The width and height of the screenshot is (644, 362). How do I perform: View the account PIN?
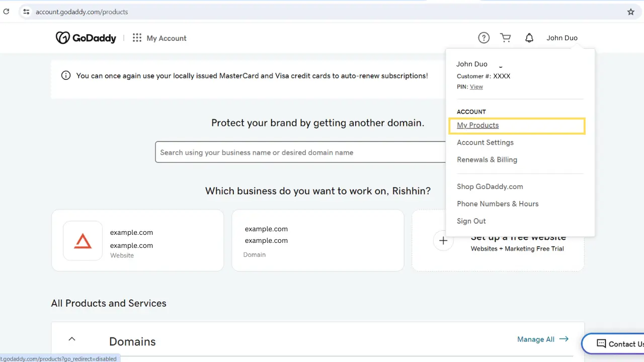pos(476,87)
